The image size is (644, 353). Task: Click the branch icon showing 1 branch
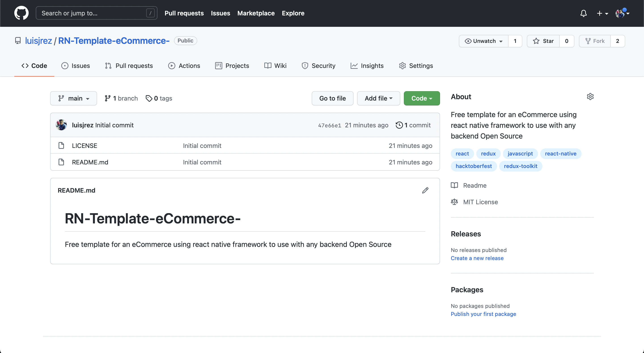pos(108,99)
